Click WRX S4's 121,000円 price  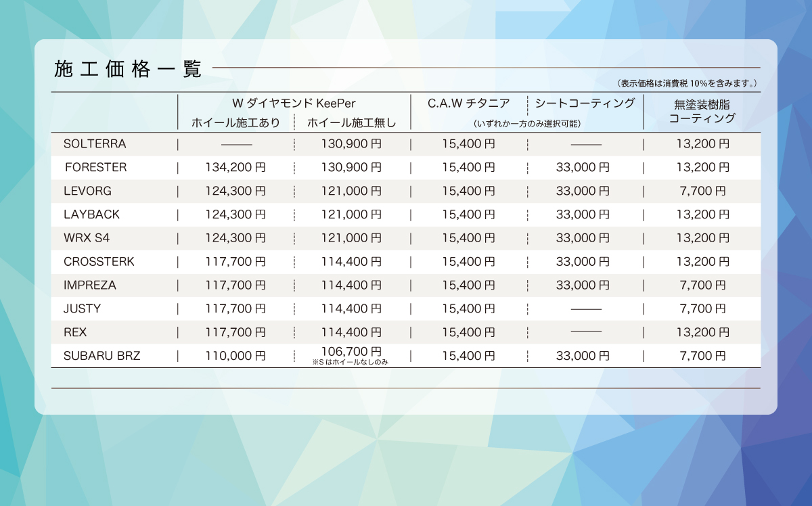click(x=351, y=238)
